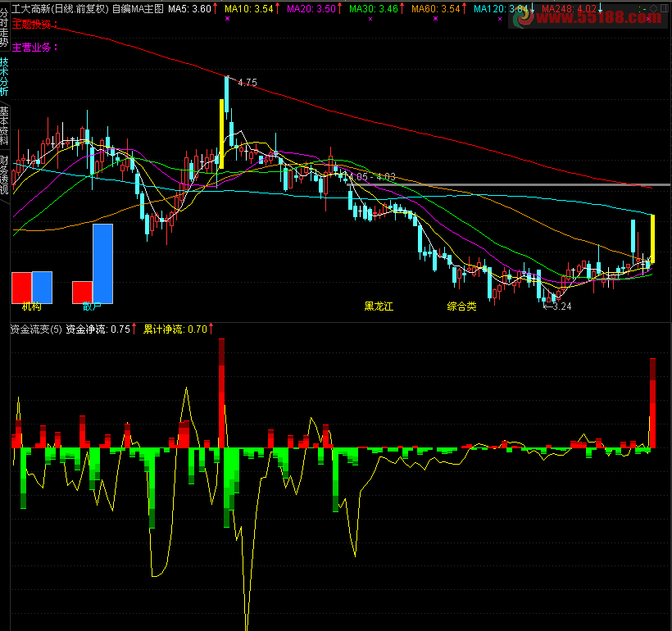Click the blue 散户 bar
Viewport: 672px width, 631px height.
tap(103, 264)
